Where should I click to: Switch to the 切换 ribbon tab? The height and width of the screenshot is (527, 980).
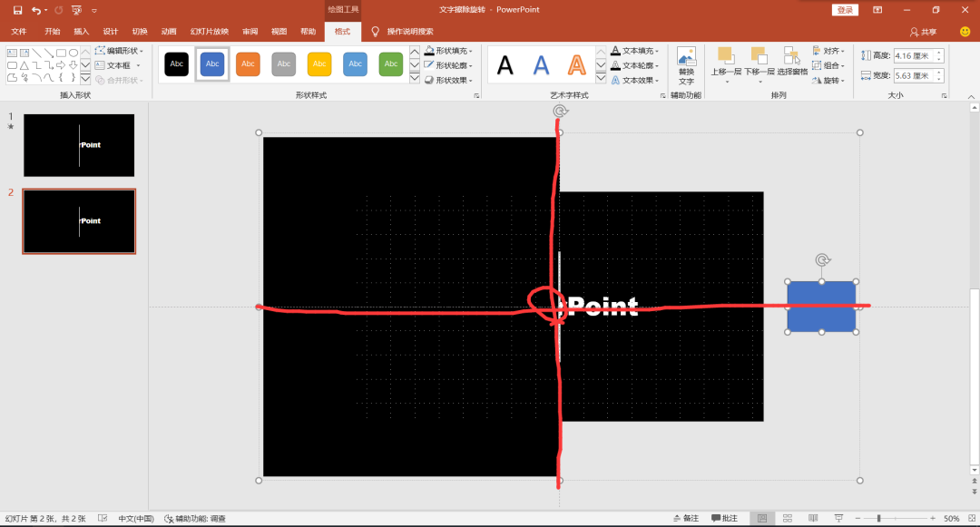[140, 31]
